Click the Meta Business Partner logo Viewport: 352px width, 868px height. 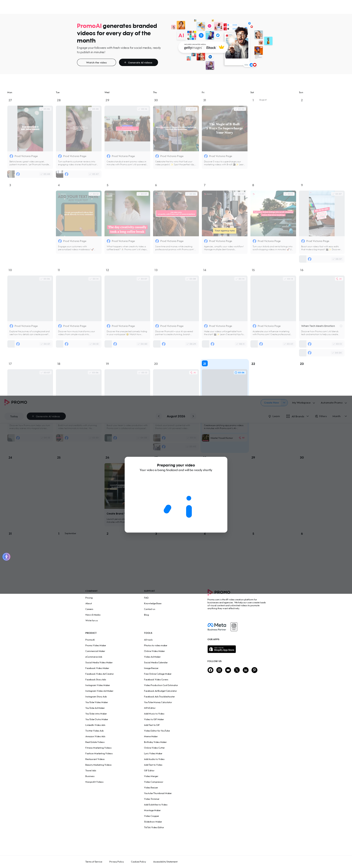pos(217,626)
